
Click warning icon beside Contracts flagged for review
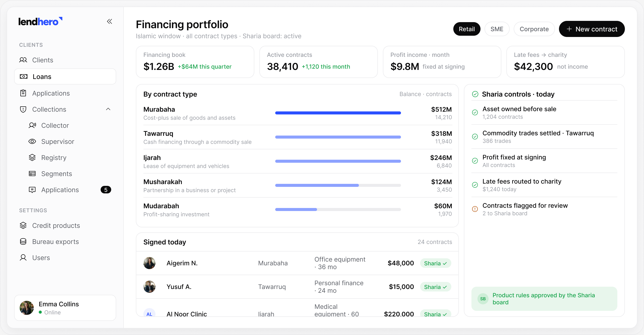pos(475,209)
